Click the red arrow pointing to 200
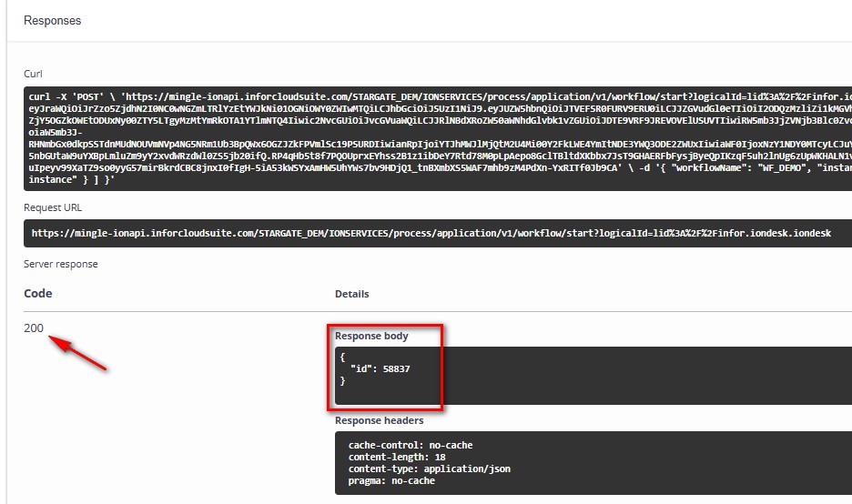The image size is (852, 504). pos(78,354)
